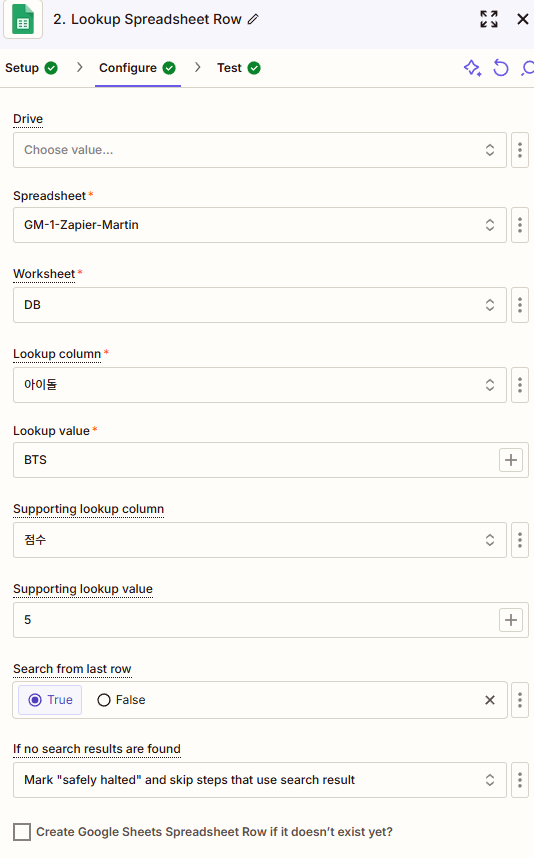Click into the Lookup value field with BTS
Image resolution: width=534 pixels, height=858 pixels.
(254, 460)
